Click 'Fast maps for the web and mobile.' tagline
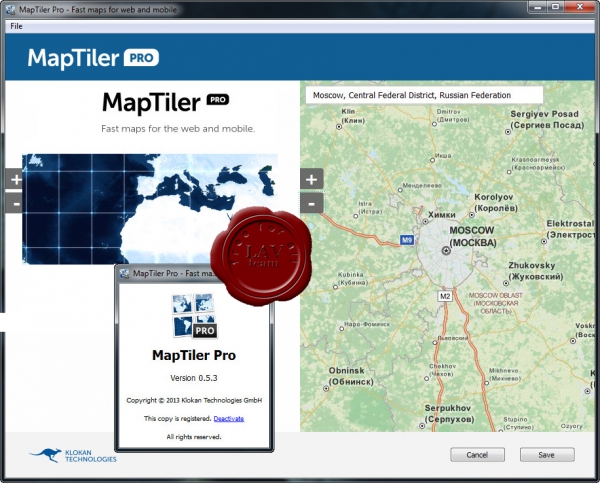Image resolution: width=600 pixels, height=483 pixels. coord(178,129)
